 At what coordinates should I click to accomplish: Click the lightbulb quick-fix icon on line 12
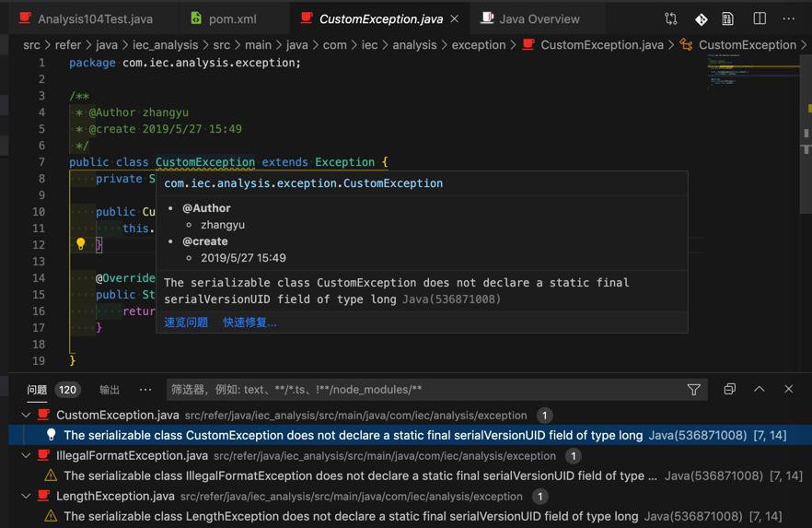tap(81, 244)
